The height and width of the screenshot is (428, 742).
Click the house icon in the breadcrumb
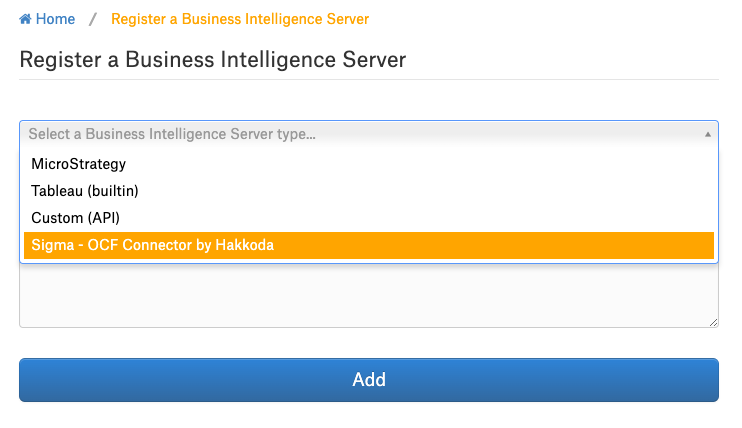25,19
